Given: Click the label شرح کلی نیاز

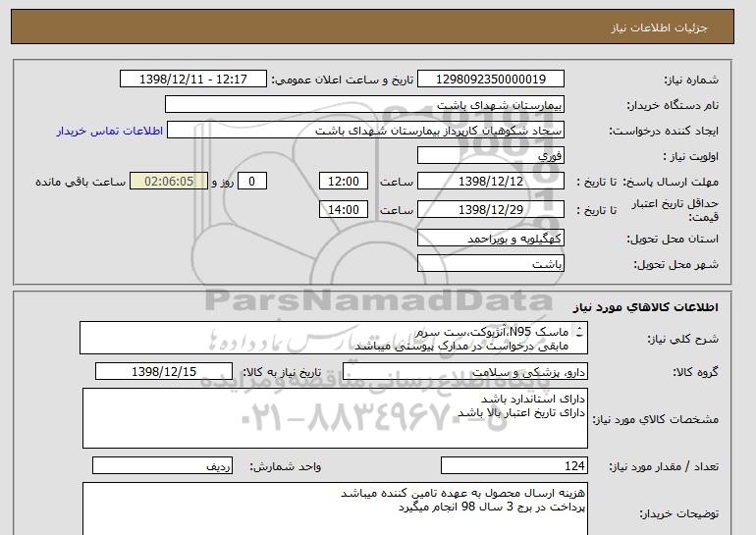Looking at the screenshot, I should pyautogui.click(x=682, y=339).
